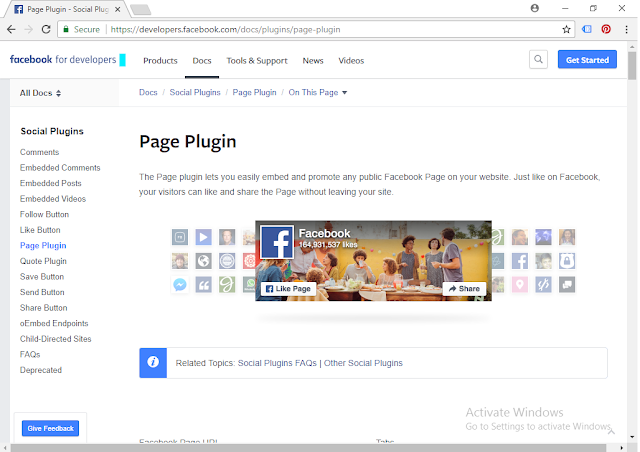Click the scroll-down arrow of the vertical scrollbar
Viewport: 640px width, 452px height.
[x=632, y=437]
